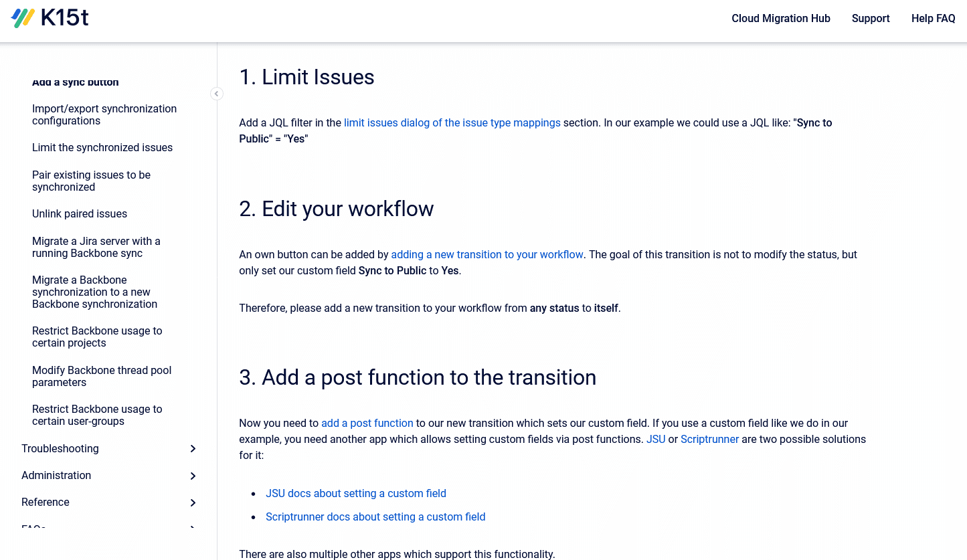Select Limit the synchronized issues in sidebar

click(102, 148)
